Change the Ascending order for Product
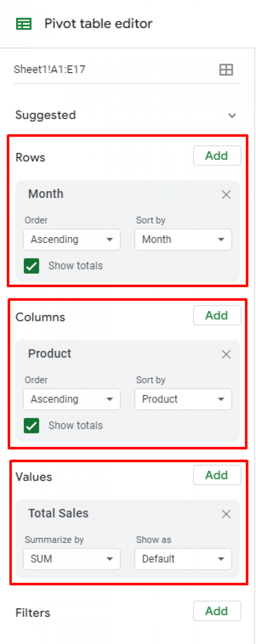Screen dimensions: 256x644 click(71, 399)
